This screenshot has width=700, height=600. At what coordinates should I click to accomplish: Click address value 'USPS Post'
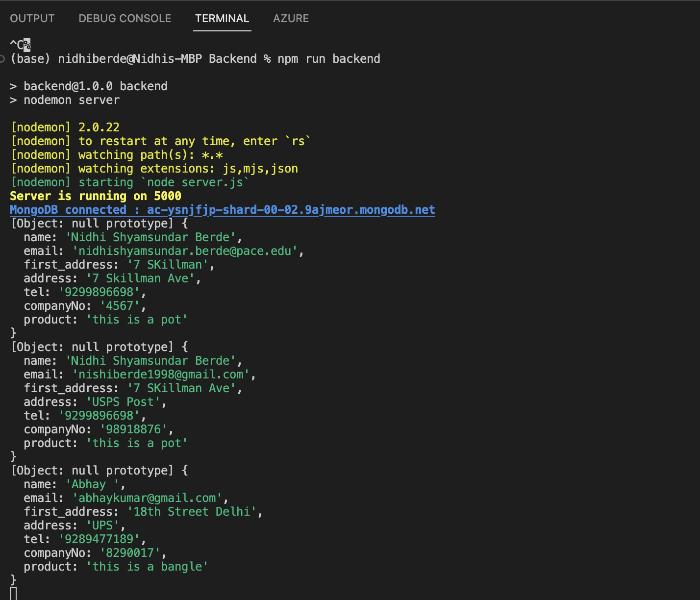pyautogui.click(x=123, y=402)
